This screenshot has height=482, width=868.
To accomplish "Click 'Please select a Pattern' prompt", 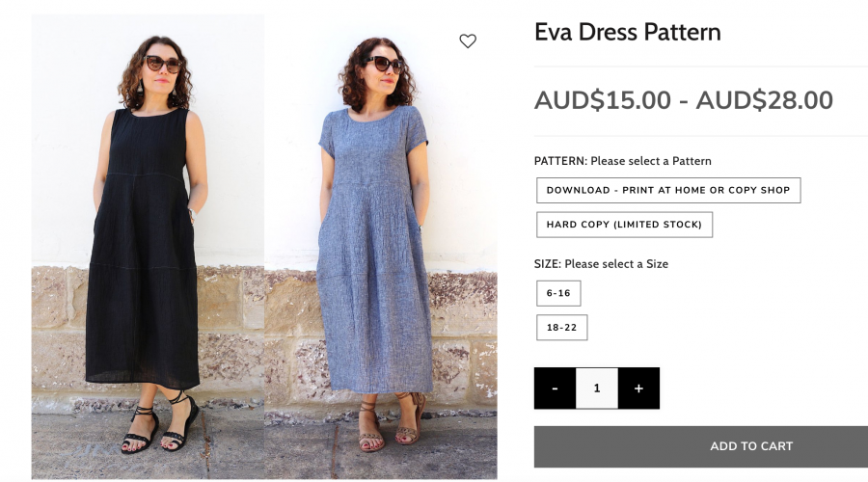I will pyautogui.click(x=651, y=161).
